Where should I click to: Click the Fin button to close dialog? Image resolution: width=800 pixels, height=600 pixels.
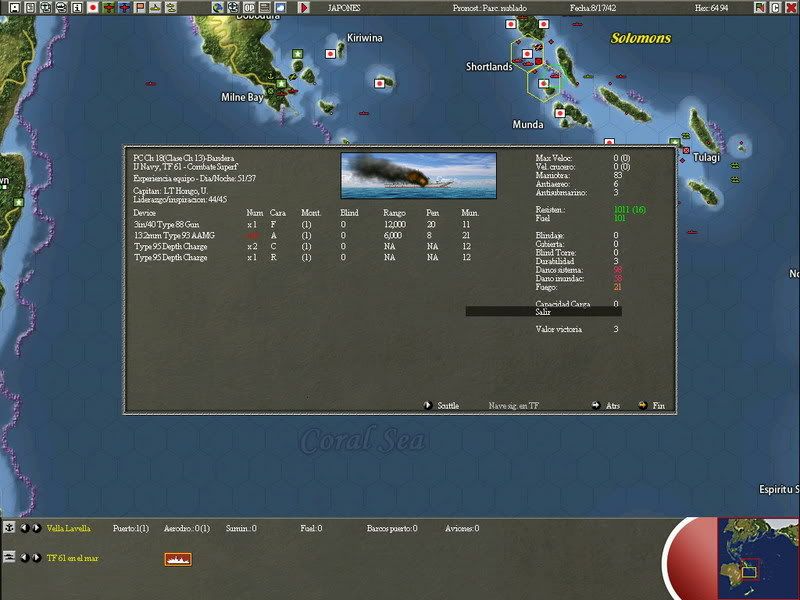point(652,406)
